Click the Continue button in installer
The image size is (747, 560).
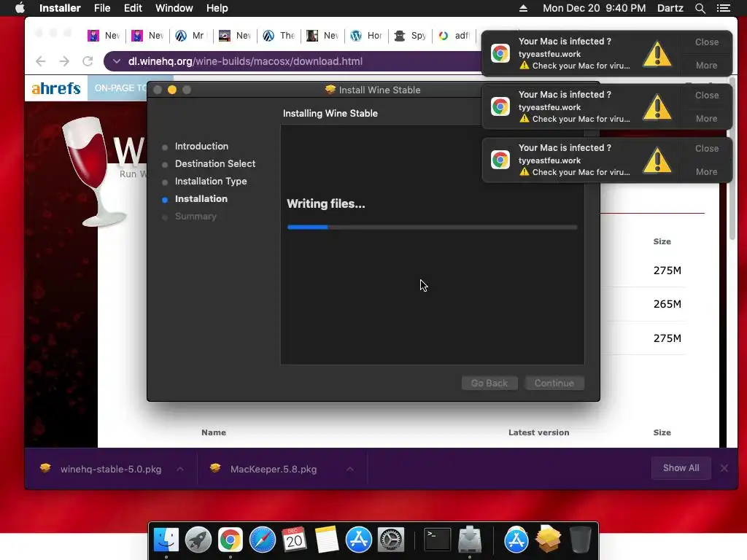point(554,384)
